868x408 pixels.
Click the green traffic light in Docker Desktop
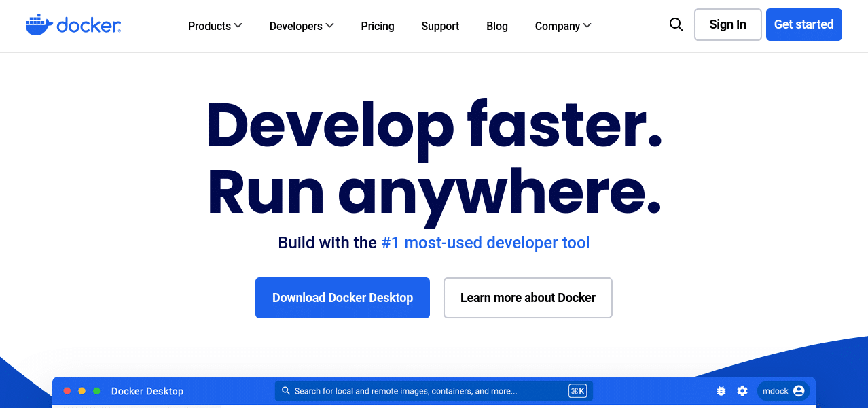(x=96, y=390)
